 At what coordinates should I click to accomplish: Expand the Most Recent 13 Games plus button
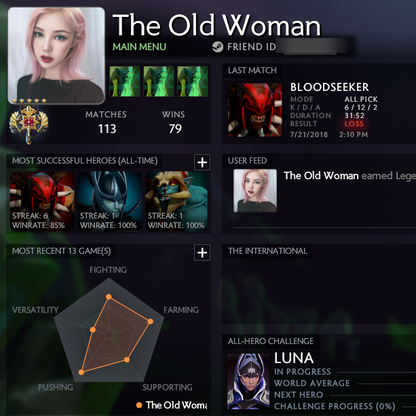click(202, 253)
